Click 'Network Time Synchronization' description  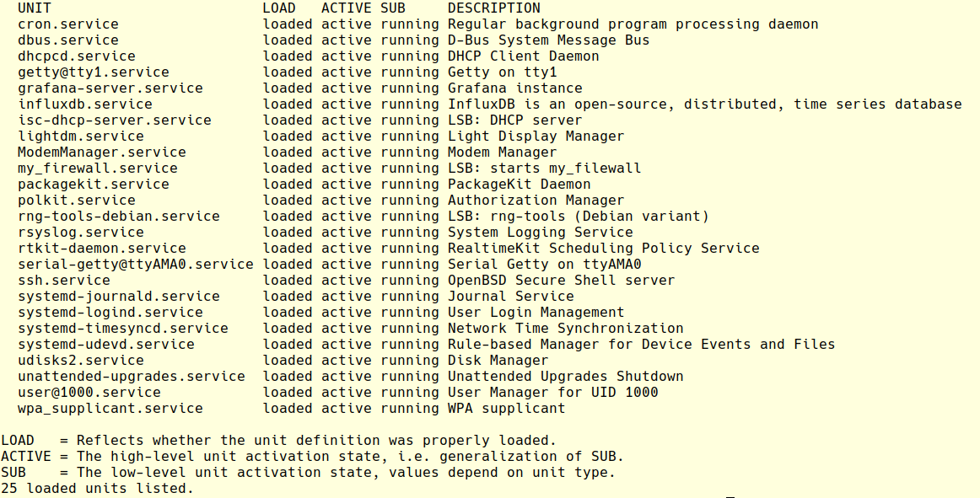(566, 329)
